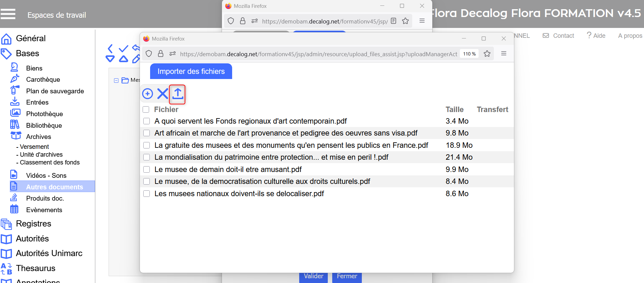Toggle the select-all Fichier checkbox
The height and width of the screenshot is (283, 644).
point(146,110)
